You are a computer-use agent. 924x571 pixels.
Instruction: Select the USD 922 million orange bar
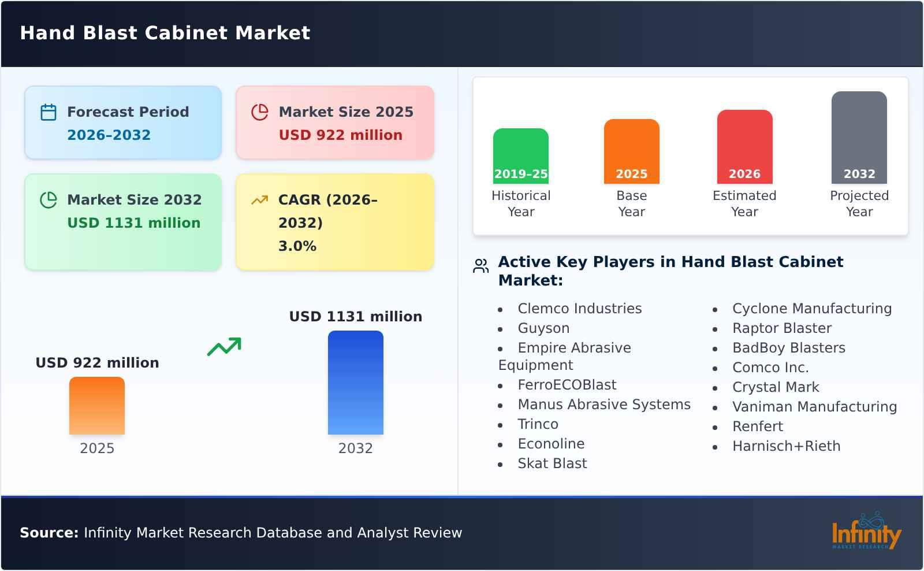[x=96, y=406]
